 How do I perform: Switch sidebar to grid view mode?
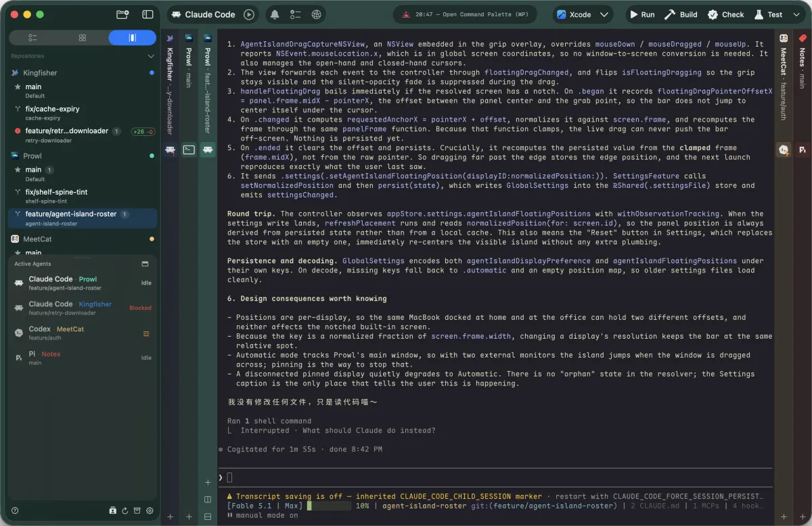tap(83, 38)
